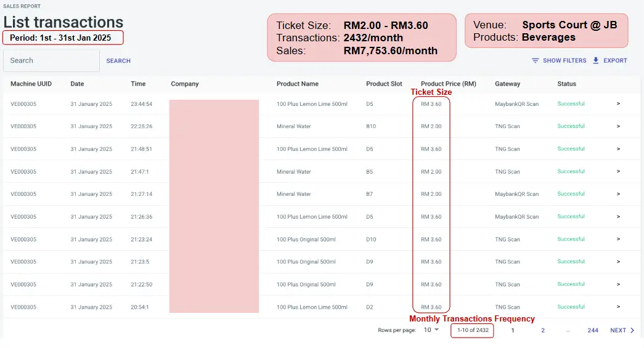This screenshot has height=348, width=644.
Task: Go to the next page chevron
Action: coord(632,331)
